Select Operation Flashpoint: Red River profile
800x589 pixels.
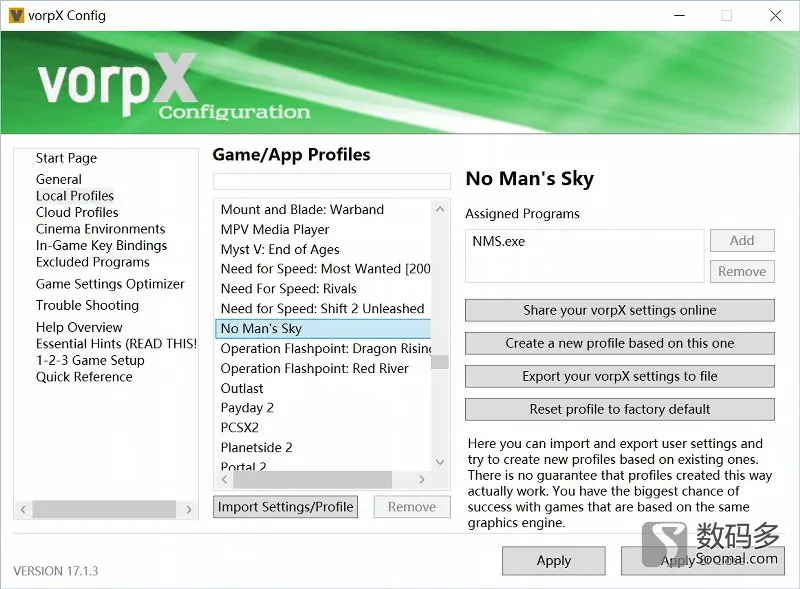323,368
